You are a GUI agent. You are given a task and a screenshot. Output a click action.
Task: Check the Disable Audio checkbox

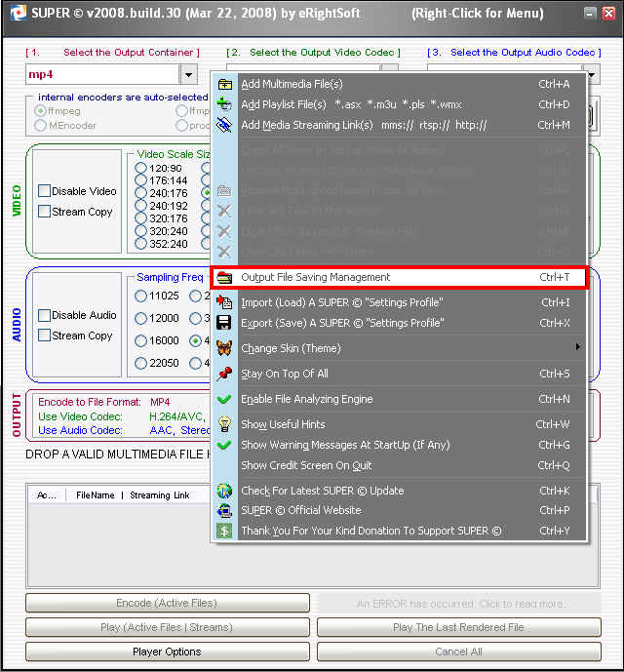(44, 315)
